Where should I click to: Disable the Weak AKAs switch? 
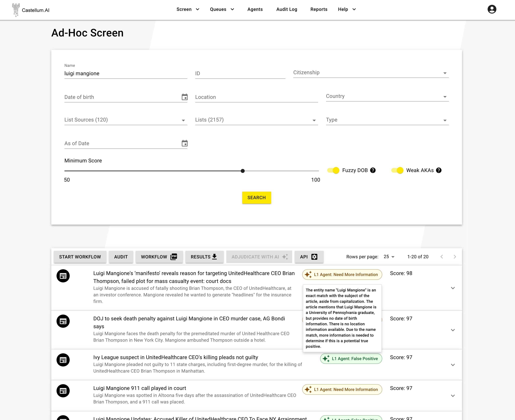(x=397, y=170)
